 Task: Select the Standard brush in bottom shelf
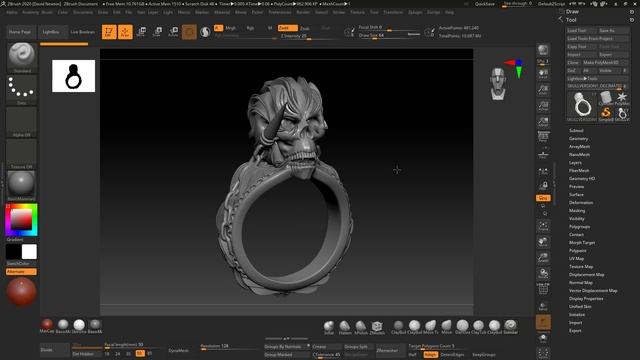(x=510, y=327)
